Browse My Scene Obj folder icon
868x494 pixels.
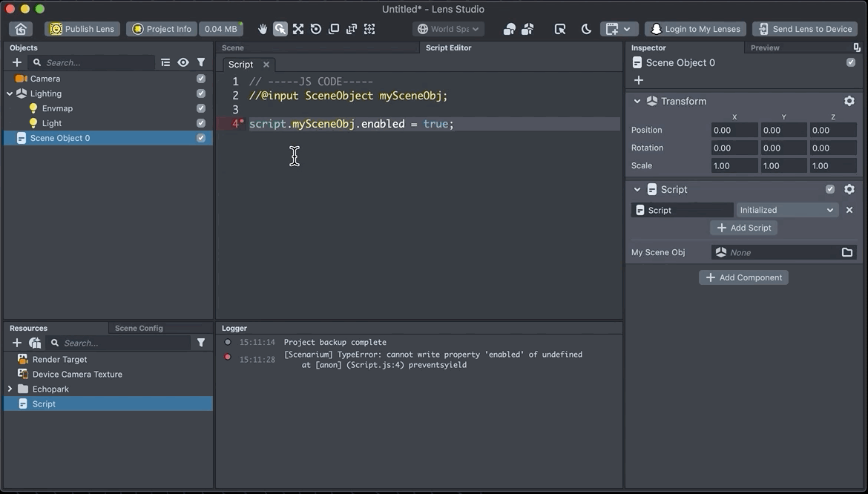click(847, 252)
